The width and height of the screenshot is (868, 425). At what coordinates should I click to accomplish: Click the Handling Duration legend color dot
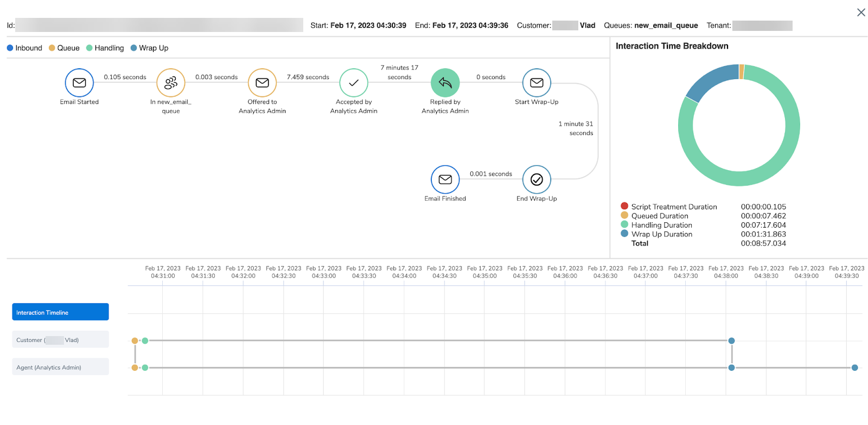[624, 224]
